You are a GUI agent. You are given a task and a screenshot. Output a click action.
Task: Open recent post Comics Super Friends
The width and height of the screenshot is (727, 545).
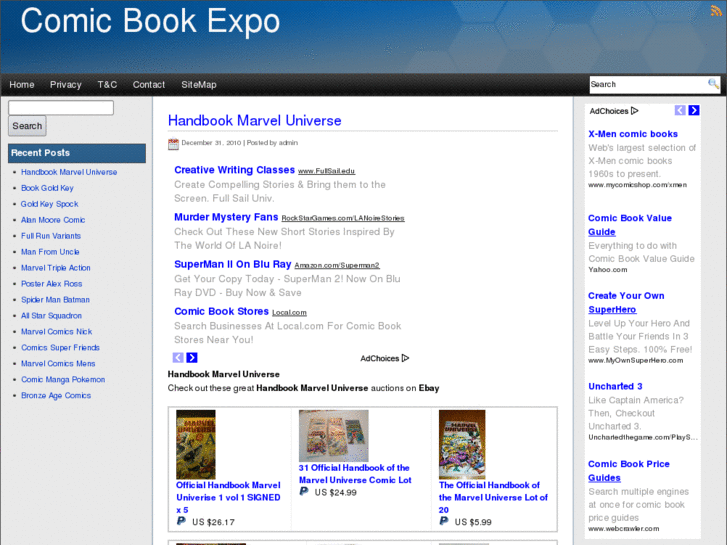pos(60,347)
